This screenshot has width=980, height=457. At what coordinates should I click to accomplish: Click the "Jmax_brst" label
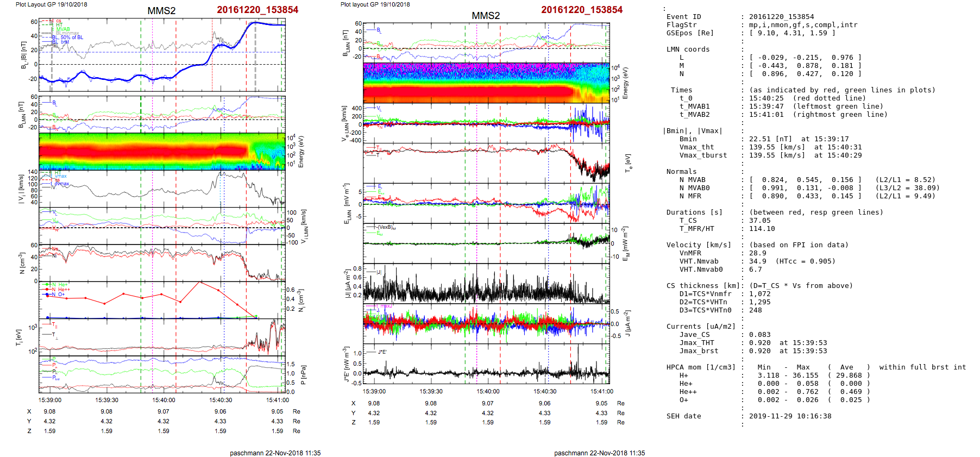pos(699,351)
